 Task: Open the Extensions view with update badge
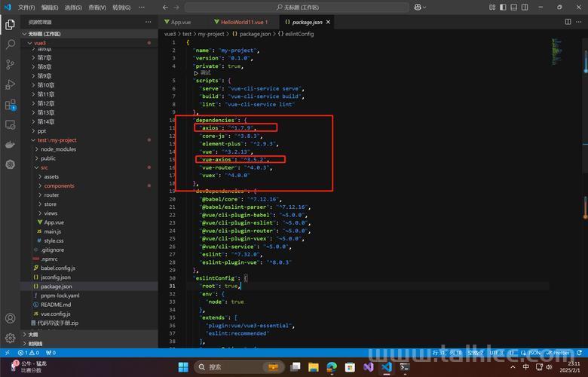click(10, 105)
